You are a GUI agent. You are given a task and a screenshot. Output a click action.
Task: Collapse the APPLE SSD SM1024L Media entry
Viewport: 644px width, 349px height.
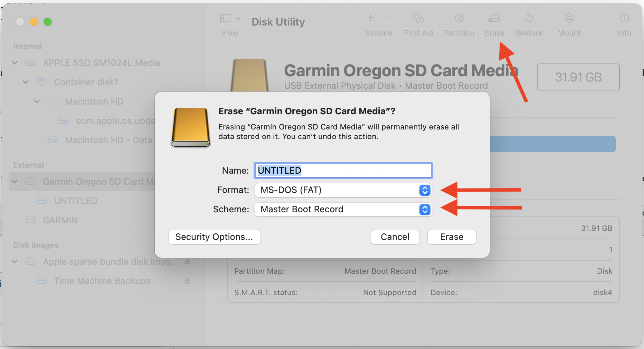tap(15, 63)
